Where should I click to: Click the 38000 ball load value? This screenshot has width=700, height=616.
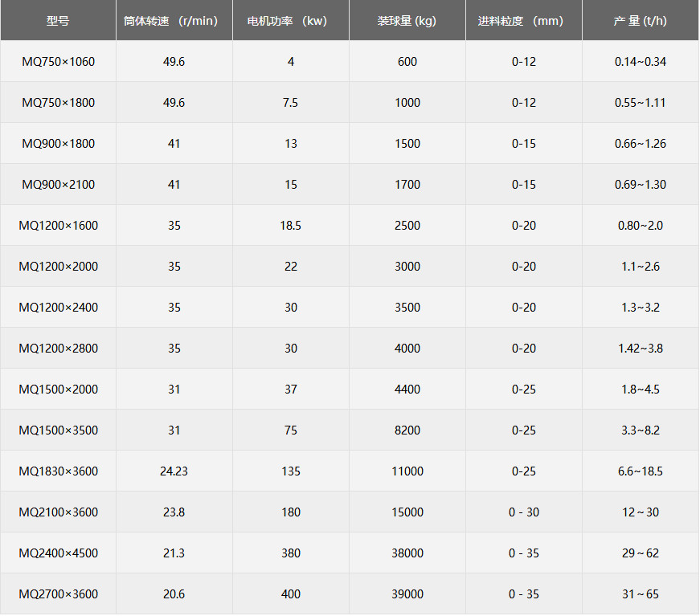tap(407, 553)
